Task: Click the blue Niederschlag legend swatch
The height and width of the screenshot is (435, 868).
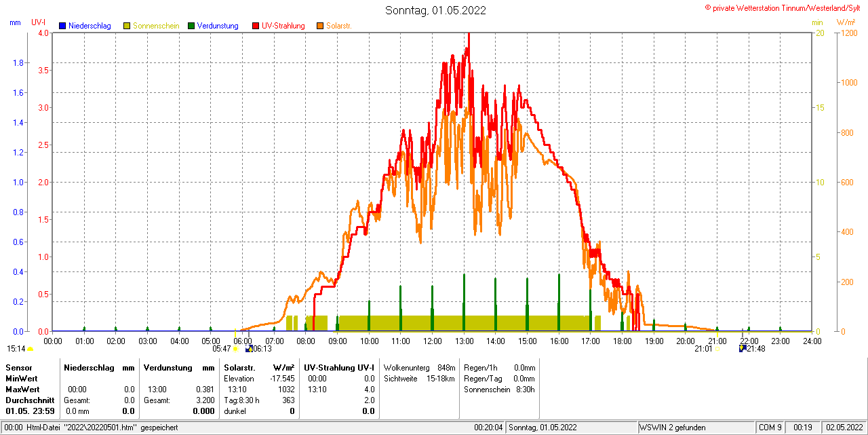Action: pyautogui.click(x=63, y=26)
